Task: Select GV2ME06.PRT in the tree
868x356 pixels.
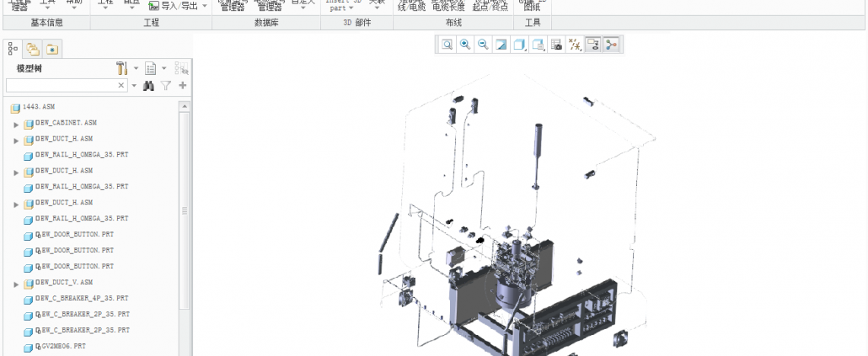Action: coord(61,347)
